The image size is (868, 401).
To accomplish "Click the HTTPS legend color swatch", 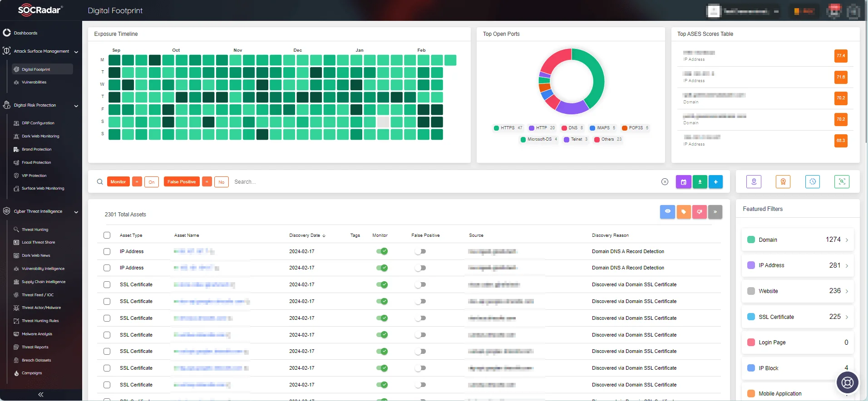I will (x=497, y=128).
